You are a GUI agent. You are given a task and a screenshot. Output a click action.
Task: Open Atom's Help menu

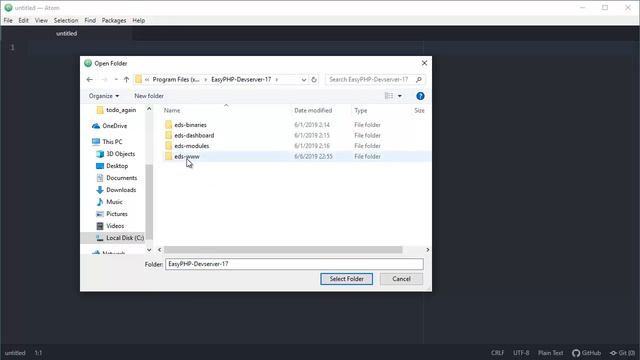[x=138, y=20]
